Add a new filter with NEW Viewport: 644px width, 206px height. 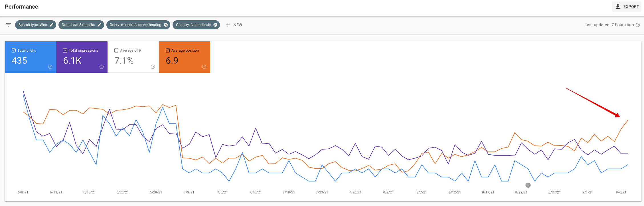234,25
